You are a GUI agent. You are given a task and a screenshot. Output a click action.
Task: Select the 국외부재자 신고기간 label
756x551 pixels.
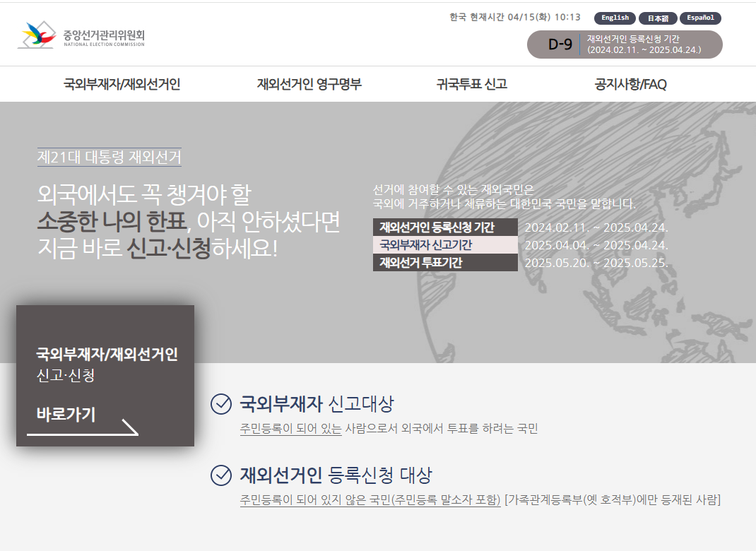[x=447, y=246]
